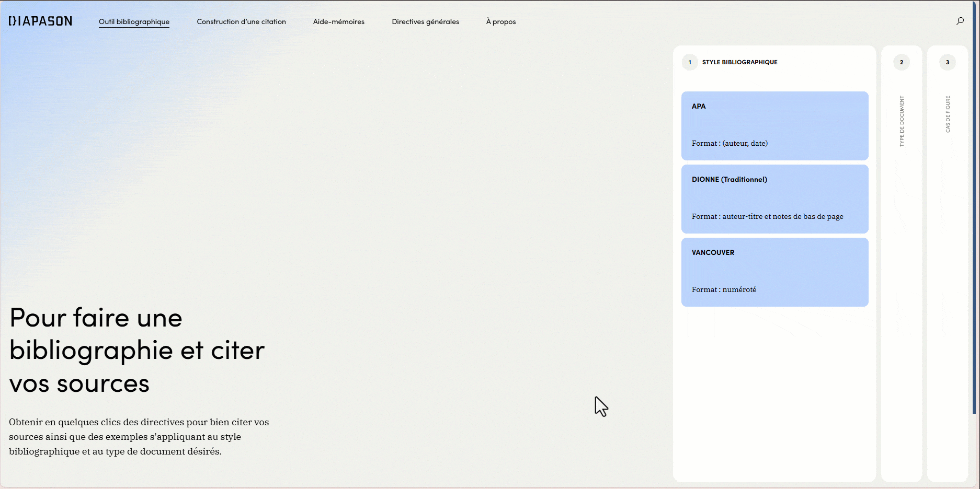Viewport: 980px width, 489px height.
Task: Click the page's vertical scrollbar
Action: click(975, 209)
